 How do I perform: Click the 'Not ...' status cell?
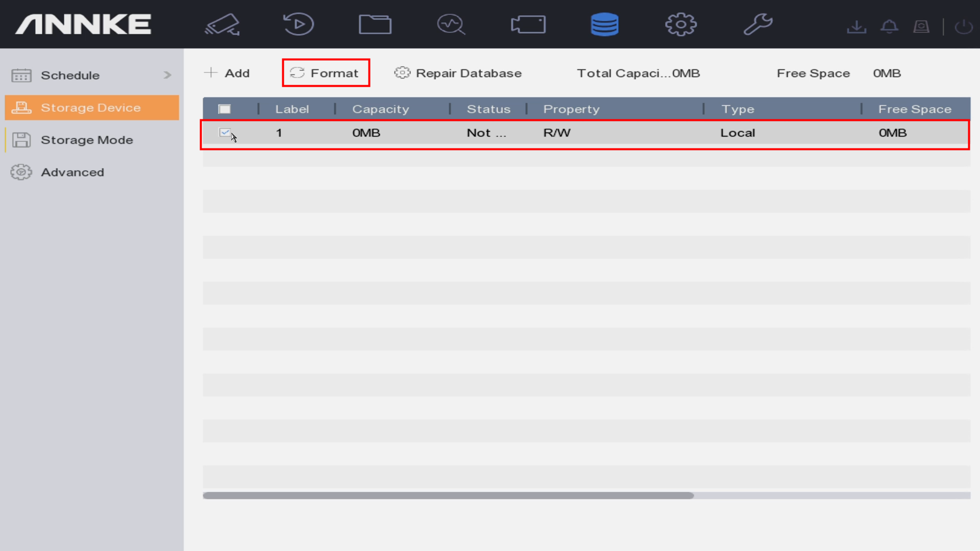click(486, 133)
